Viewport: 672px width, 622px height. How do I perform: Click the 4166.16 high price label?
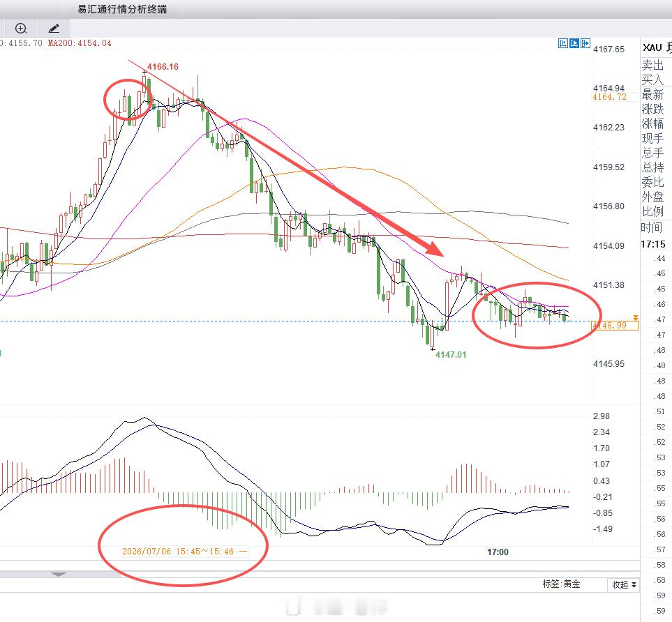(x=163, y=67)
